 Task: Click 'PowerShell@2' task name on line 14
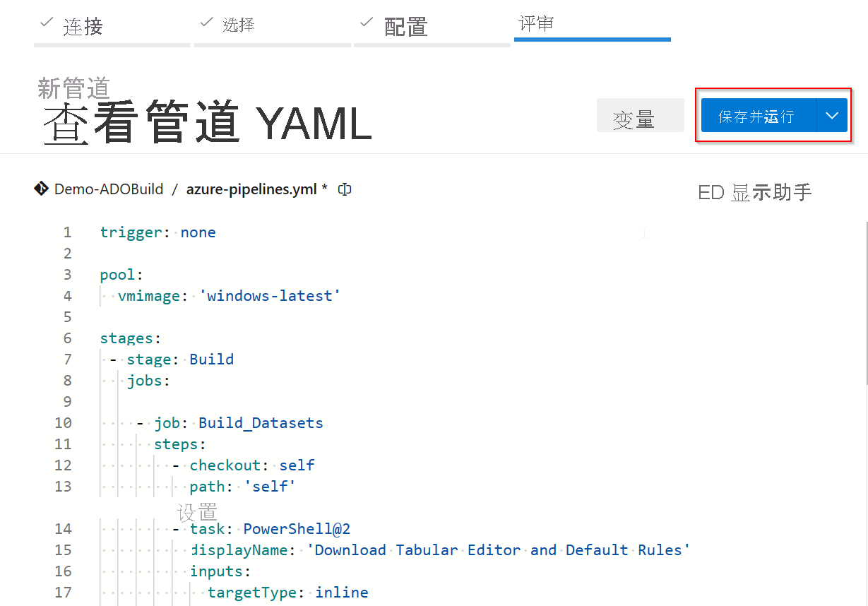[x=297, y=529]
